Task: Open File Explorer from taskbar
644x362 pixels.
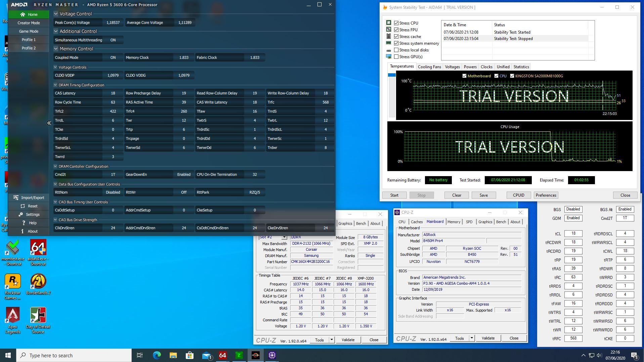Action: 173,355
